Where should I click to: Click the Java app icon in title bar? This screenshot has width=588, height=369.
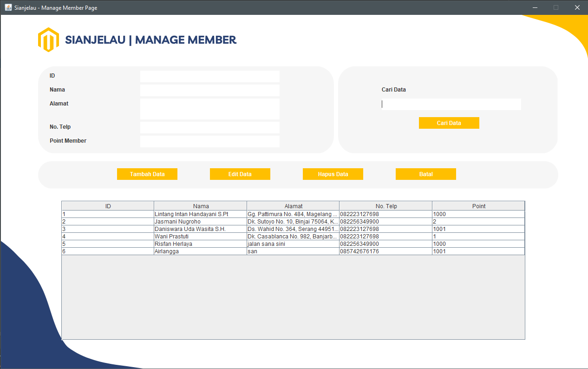click(8, 7)
